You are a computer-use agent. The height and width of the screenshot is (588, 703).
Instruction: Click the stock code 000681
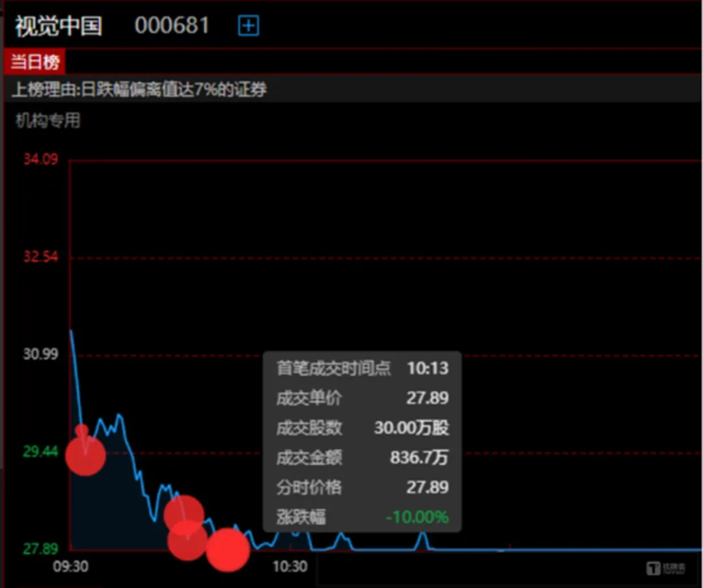click(172, 25)
